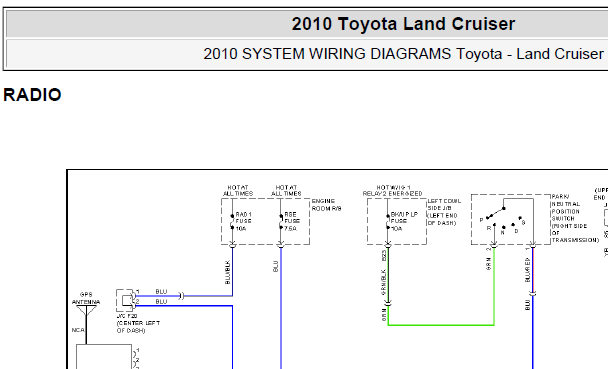Viewport: 608px width, 369px height.
Task: Click the 'R' position in the switch
Action: click(489, 228)
